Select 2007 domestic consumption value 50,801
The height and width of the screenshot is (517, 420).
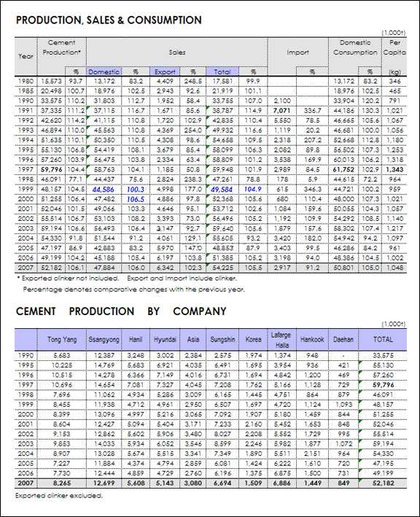pyautogui.click(x=343, y=268)
